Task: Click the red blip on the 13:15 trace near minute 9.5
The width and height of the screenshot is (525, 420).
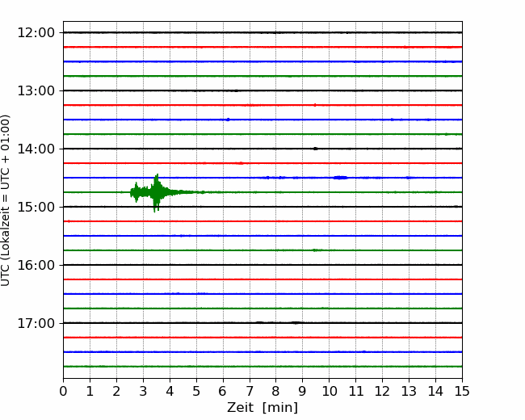Action: 315,105
